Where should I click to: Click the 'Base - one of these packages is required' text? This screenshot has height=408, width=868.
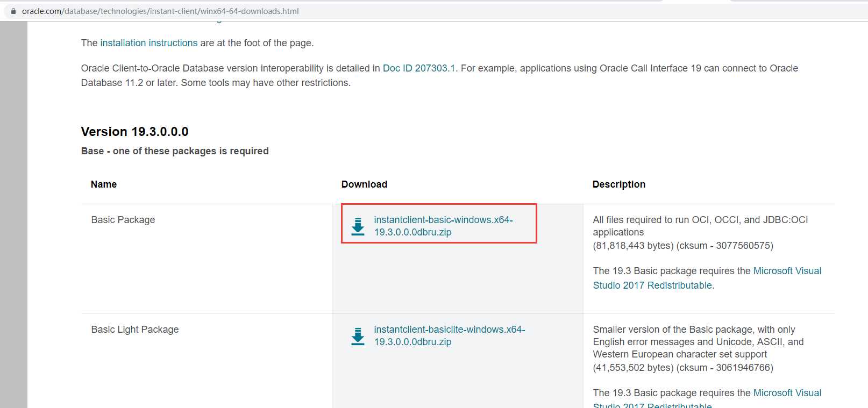175,151
